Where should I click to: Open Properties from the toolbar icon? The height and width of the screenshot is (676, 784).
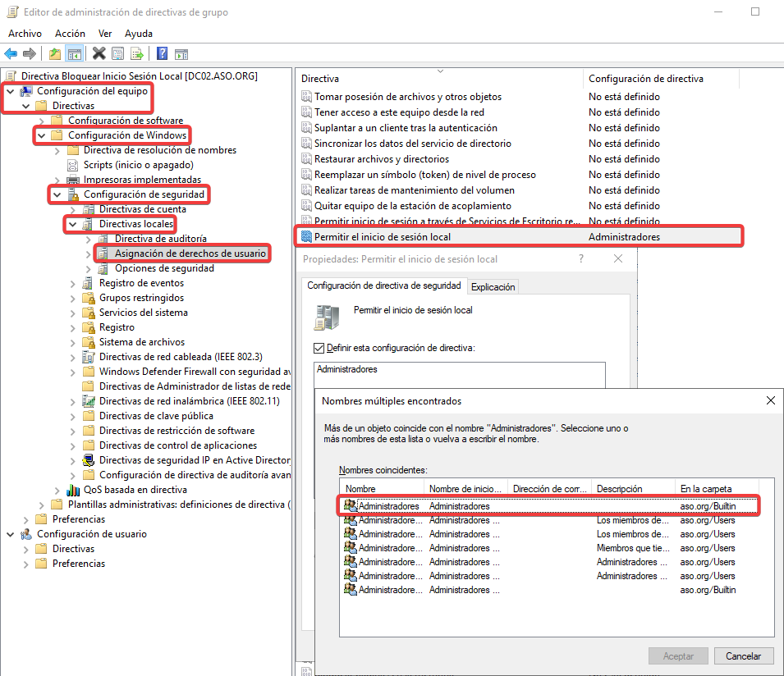click(x=118, y=54)
